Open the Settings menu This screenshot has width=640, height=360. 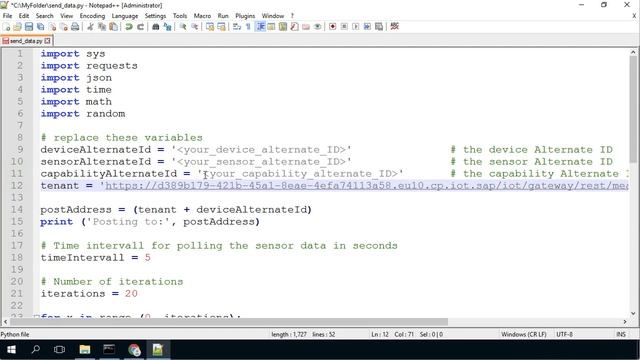point(156,16)
